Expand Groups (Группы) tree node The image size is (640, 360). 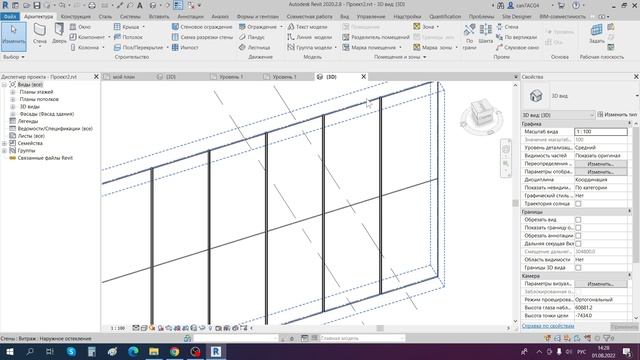(4, 151)
